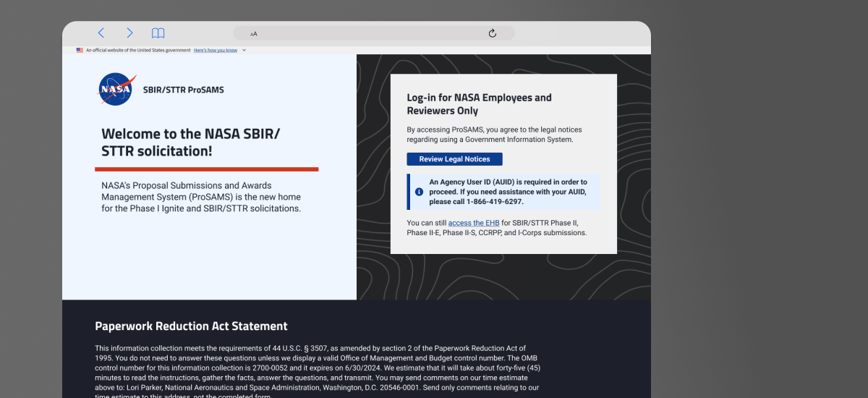Click the NASA meatball logo
The height and width of the screenshot is (398, 868).
[x=116, y=89]
